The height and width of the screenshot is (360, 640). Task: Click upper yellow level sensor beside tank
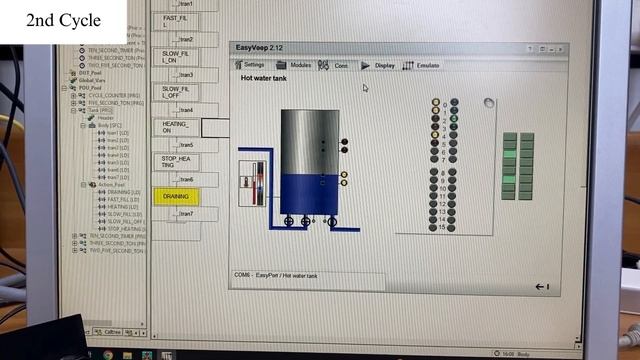tap(344, 175)
